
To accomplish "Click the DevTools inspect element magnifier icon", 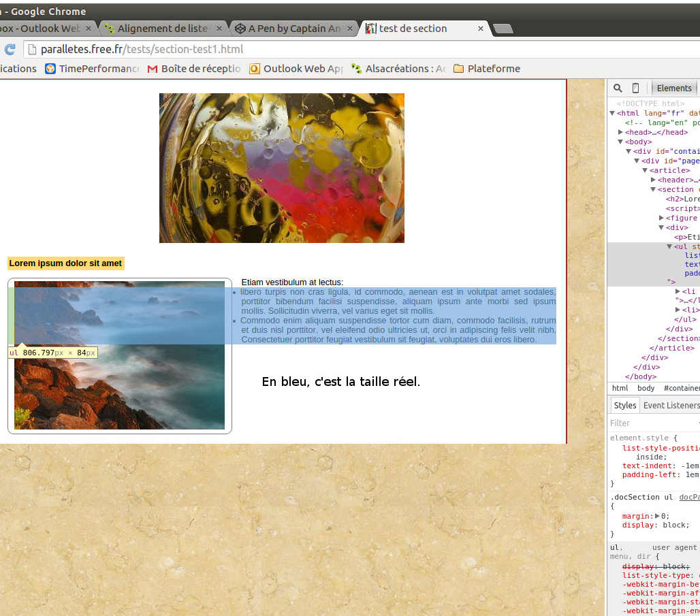I will (618, 88).
